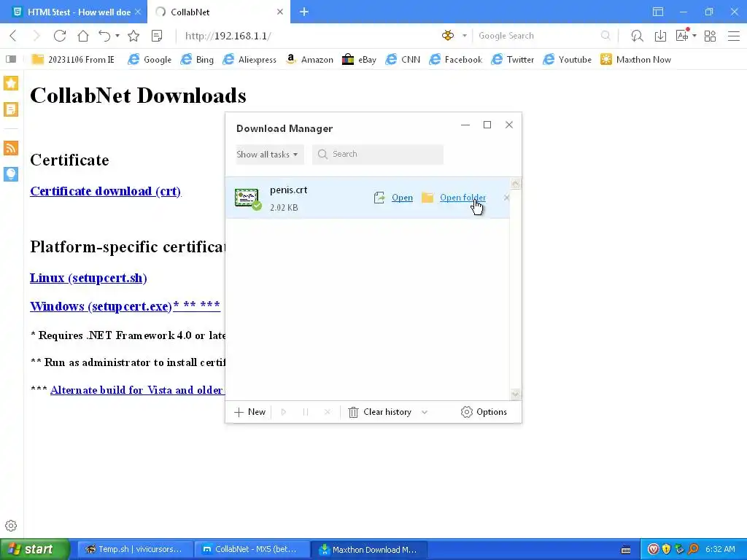Screen dimensions: 747x560
Task: Click Open link for the .crt download
Action: (x=402, y=198)
